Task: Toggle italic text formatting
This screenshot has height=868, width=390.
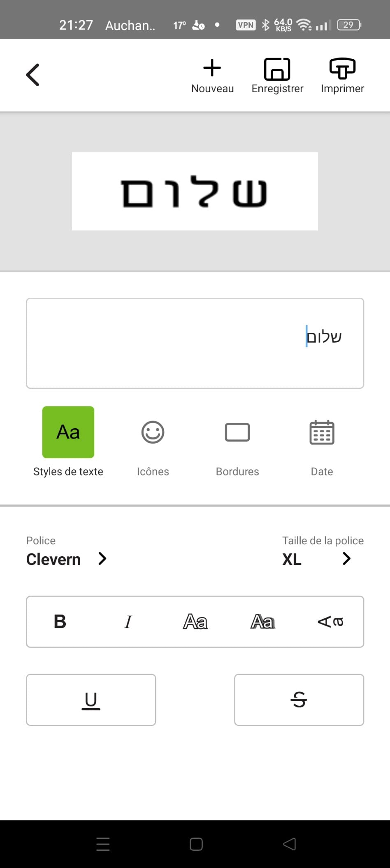Action: pos(128,621)
